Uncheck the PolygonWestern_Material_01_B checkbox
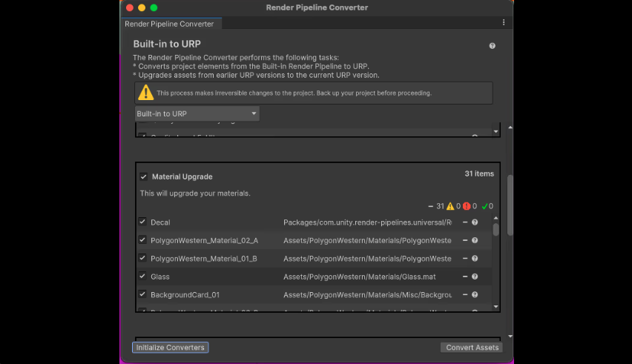The image size is (632, 364). (x=142, y=258)
